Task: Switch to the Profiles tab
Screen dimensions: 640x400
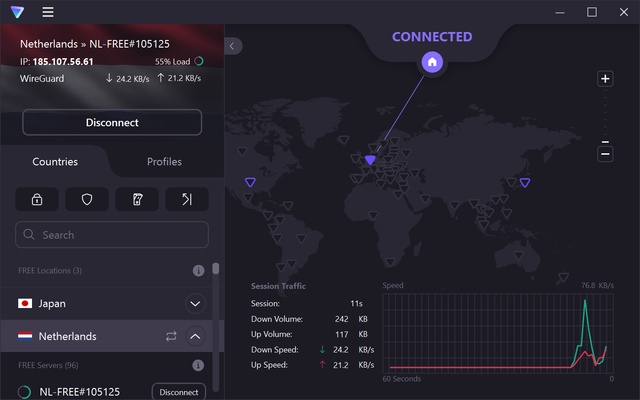Action: (x=164, y=162)
